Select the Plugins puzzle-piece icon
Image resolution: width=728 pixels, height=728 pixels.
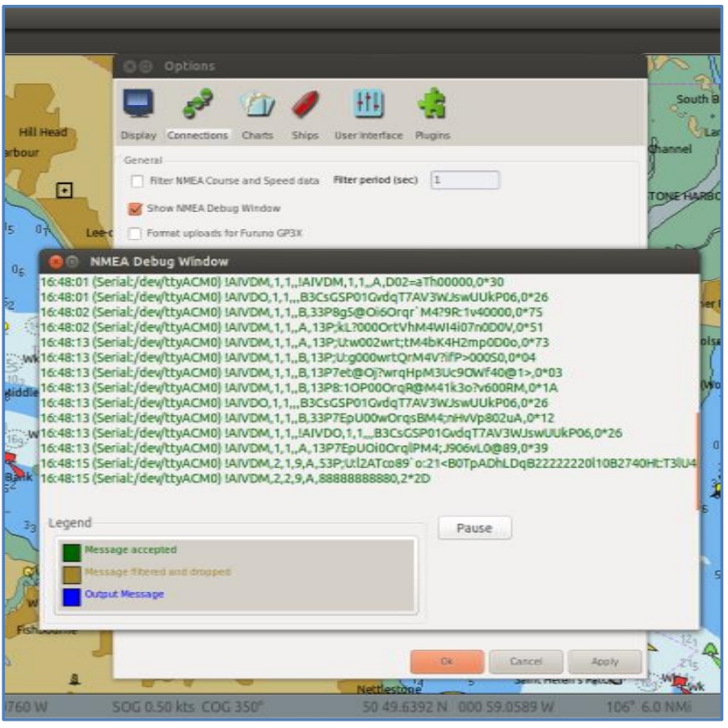coord(431,106)
